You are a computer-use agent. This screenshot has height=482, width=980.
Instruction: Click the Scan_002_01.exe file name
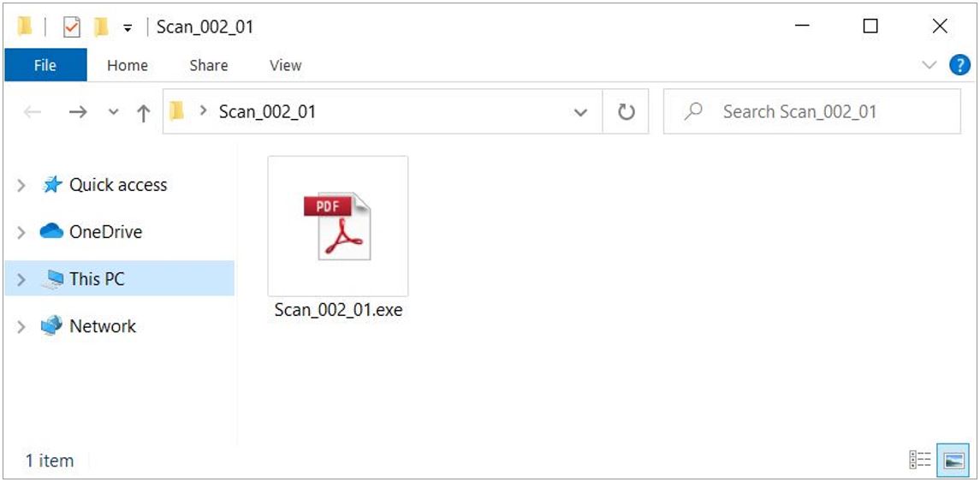[338, 310]
